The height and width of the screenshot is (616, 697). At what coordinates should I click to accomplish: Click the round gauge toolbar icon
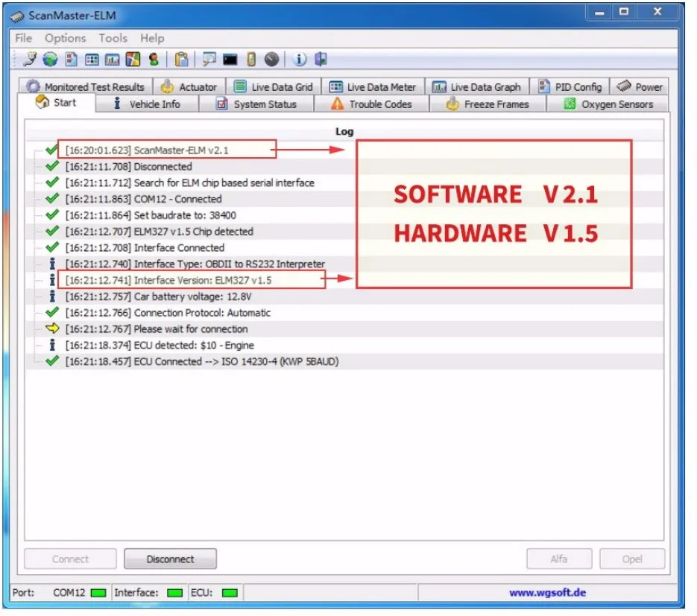tap(271, 59)
